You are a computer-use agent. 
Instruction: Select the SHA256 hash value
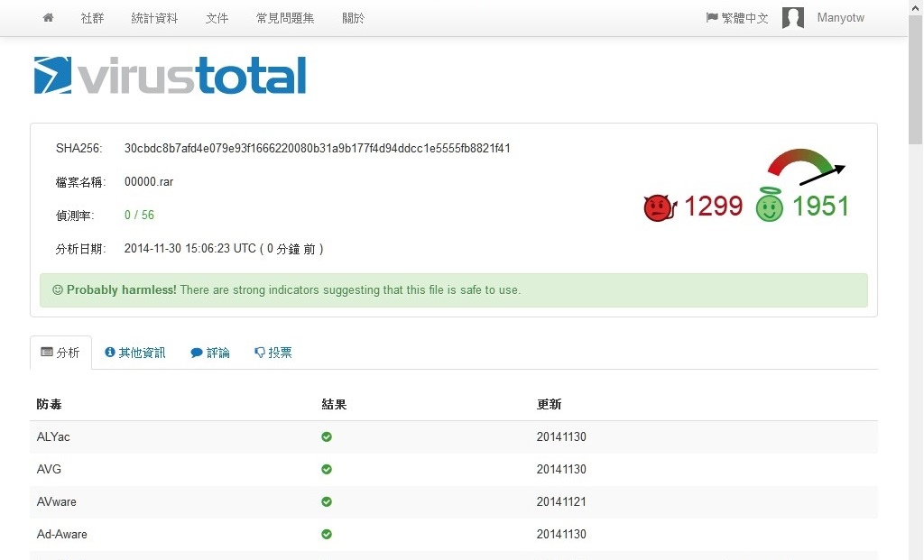(x=317, y=149)
